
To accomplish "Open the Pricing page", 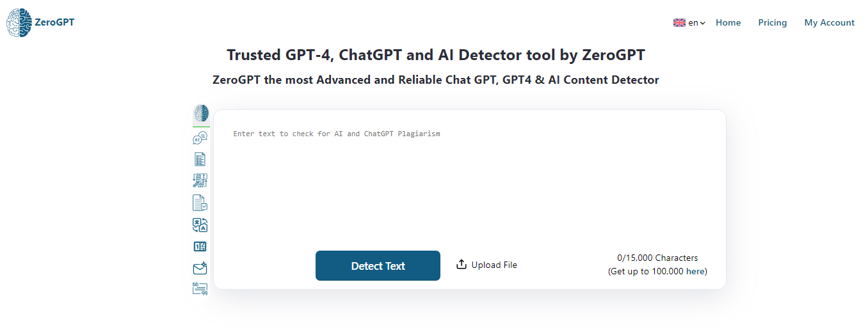I will tap(772, 22).
